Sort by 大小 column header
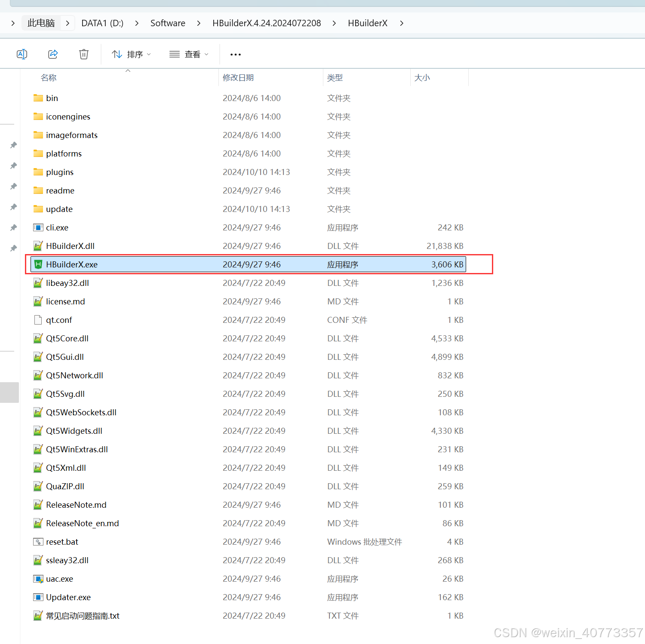 coord(422,78)
